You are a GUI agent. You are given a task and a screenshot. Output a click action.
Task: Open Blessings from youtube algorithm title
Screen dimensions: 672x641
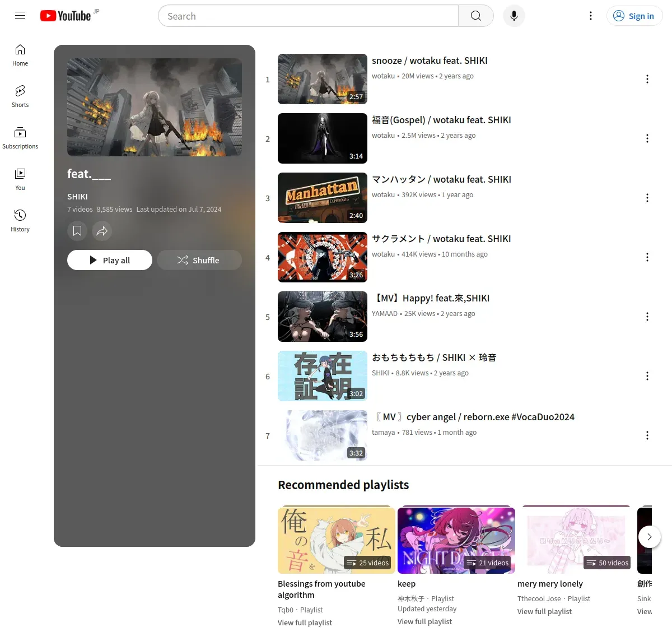[321, 589]
